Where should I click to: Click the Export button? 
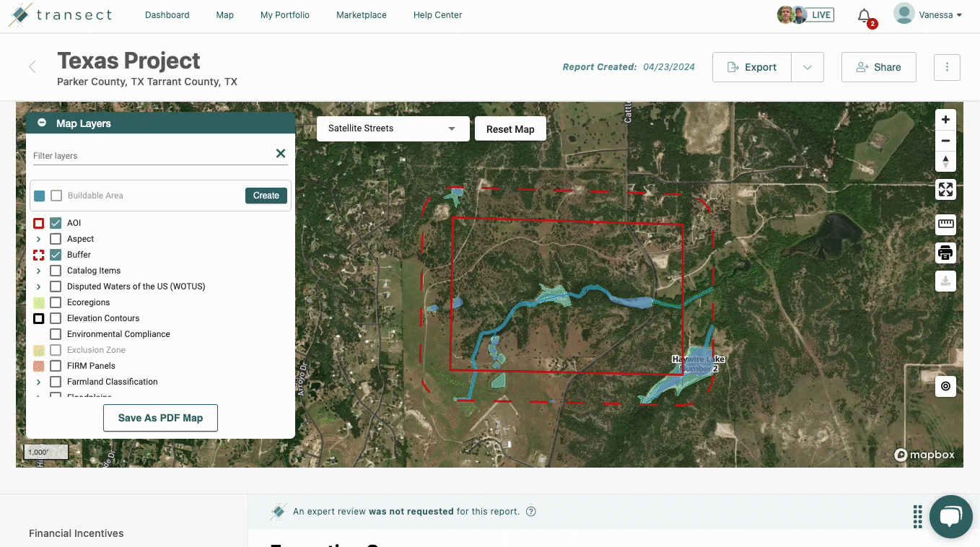[752, 67]
